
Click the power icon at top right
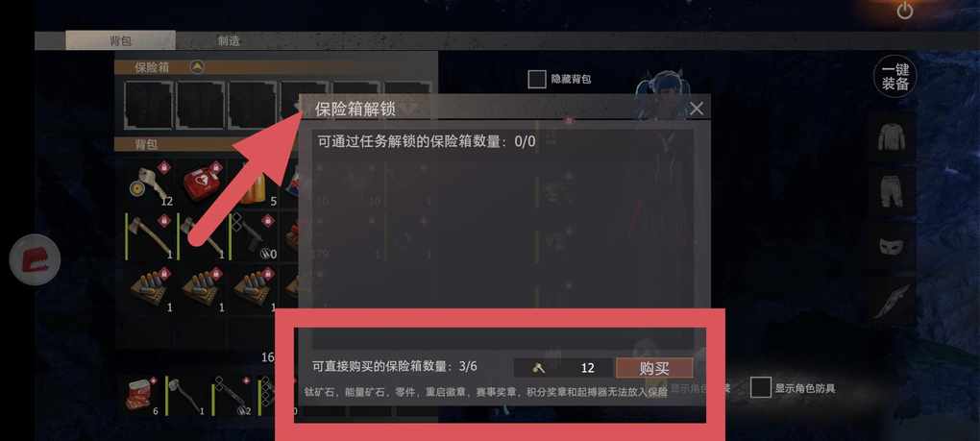[x=905, y=11]
